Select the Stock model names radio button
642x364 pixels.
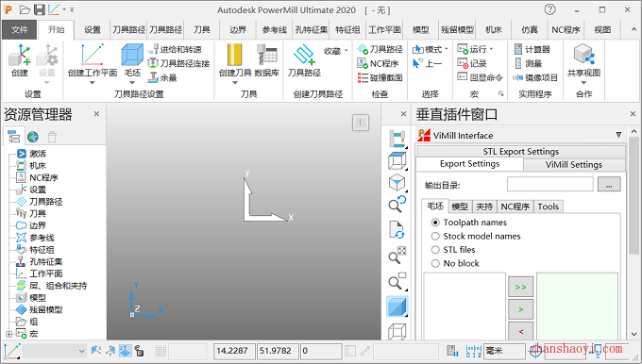(435, 237)
